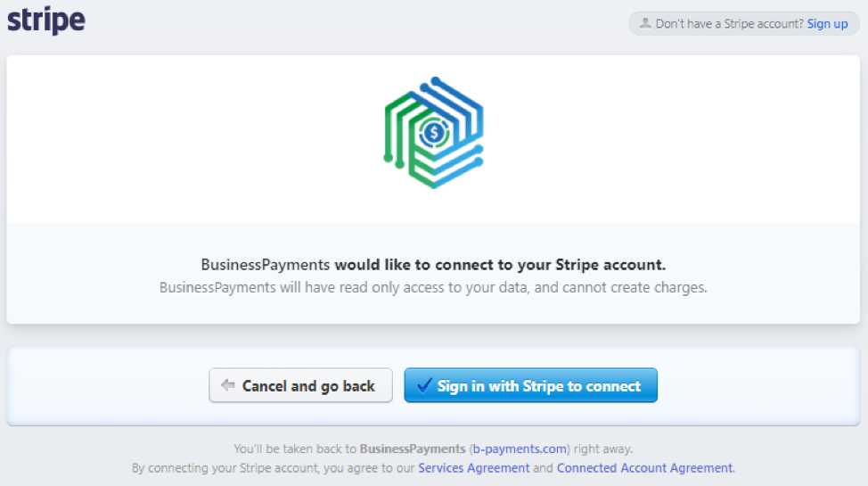Open the Sign up link
Viewport: 868px width, 486px height.
(827, 24)
